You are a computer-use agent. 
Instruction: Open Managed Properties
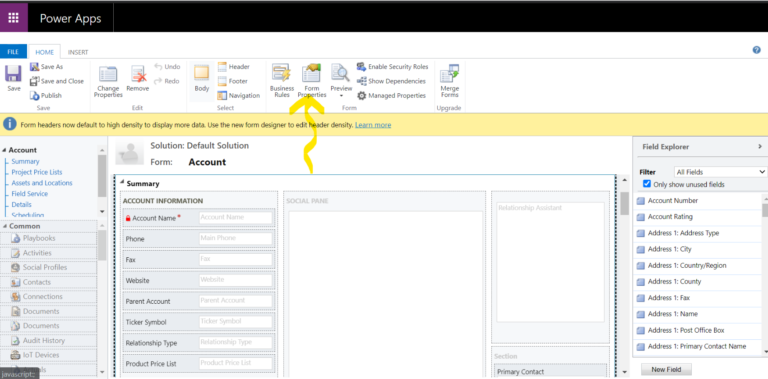[391, 95]
